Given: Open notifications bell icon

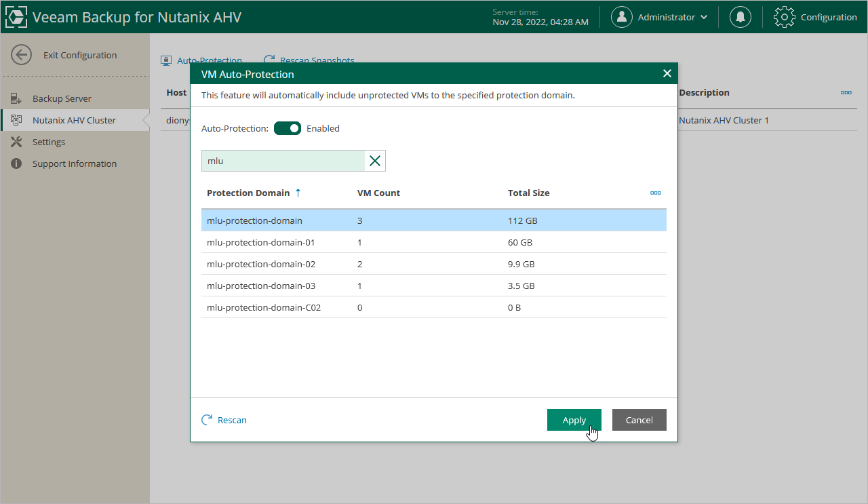Looking at the screenshot, I should pos(741,17).
